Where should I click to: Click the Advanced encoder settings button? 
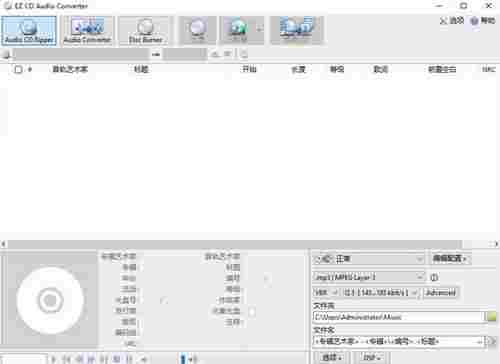tap(441, 293)
